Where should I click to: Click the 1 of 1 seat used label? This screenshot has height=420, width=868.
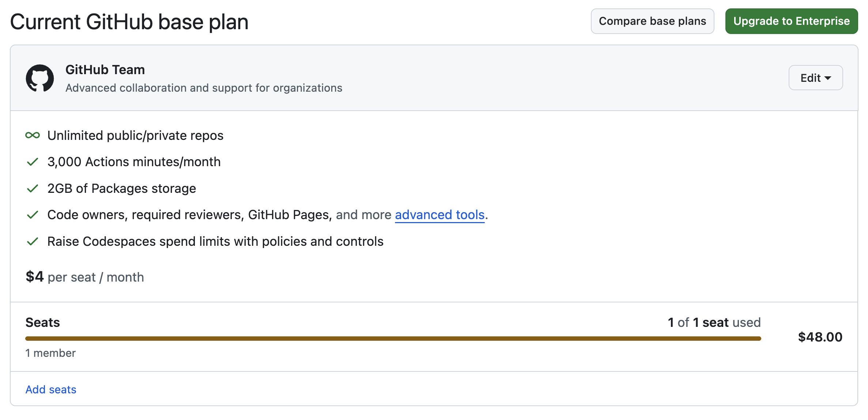pos(714,322)
